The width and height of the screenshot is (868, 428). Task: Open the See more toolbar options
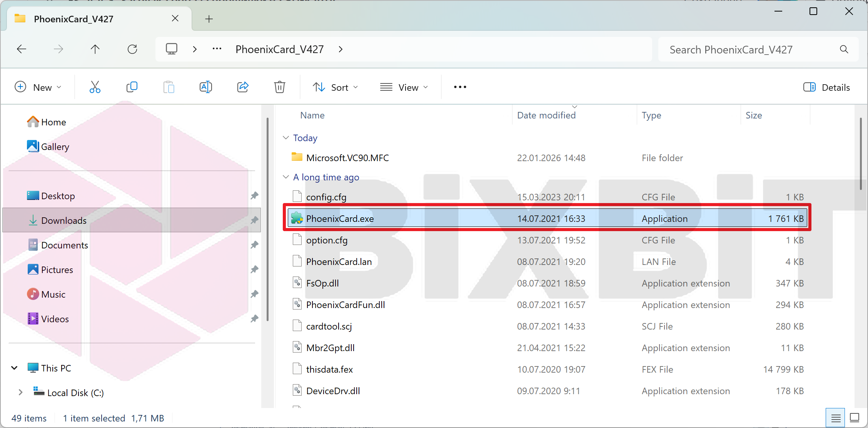pos(460,87)
